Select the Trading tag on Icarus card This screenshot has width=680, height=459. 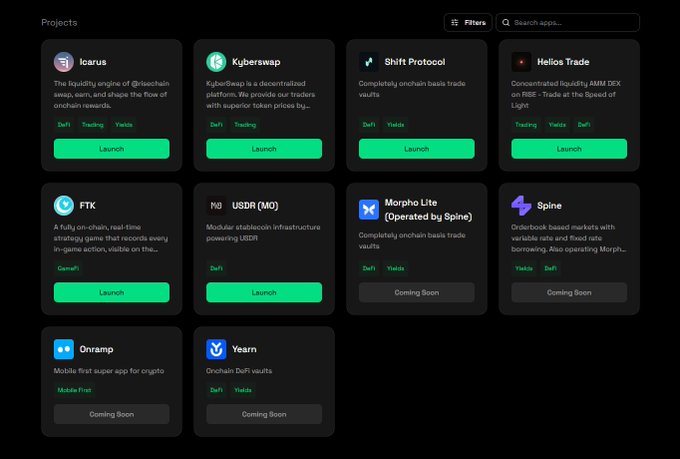(93, 125)
